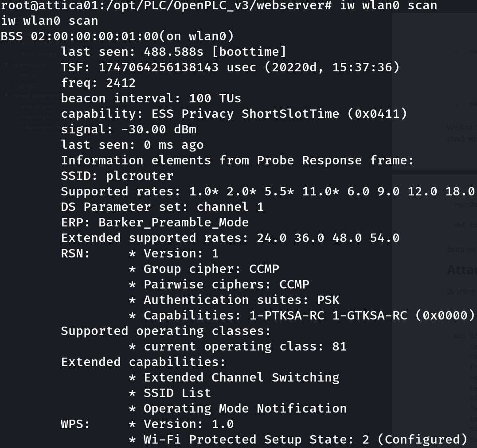Click the current operating class 81 line

238,347
